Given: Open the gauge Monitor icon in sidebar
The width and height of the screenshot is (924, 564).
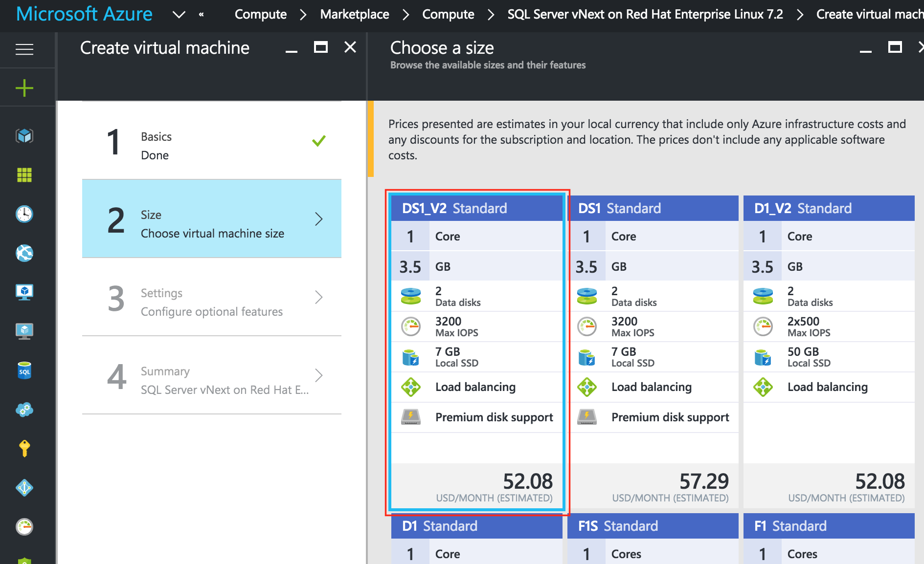Looking at the screenshot, I should coord(24,526).
